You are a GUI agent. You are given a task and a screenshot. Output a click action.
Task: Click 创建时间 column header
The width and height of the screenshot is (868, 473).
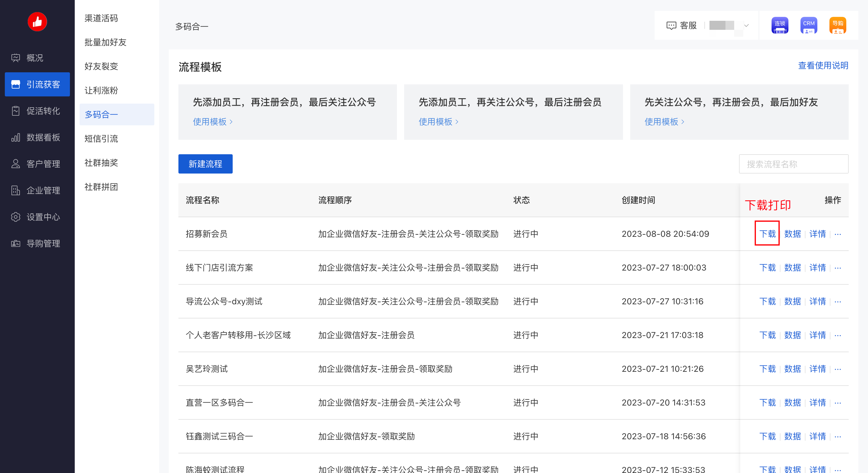[x=638, y=200]
